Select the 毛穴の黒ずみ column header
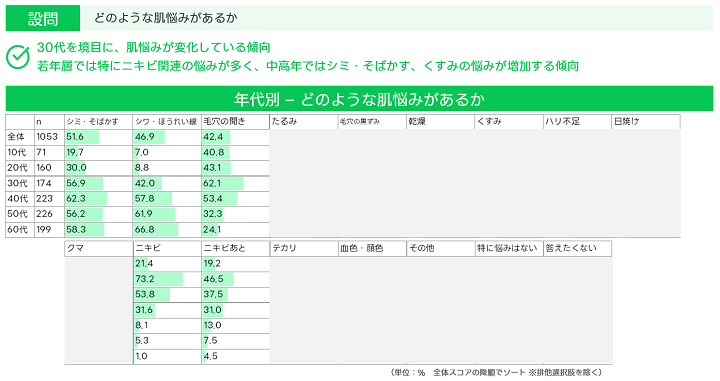 coord(372,122)
